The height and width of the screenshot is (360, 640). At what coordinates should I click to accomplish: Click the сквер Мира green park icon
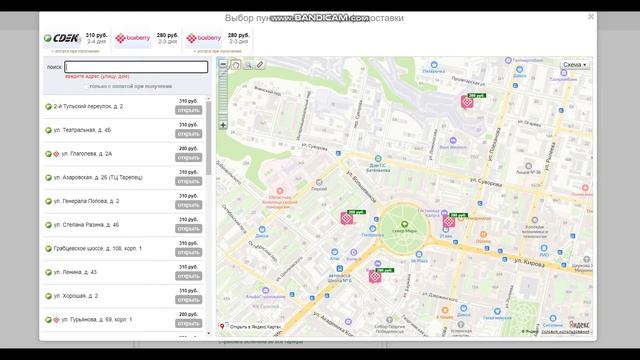[404, 224]
